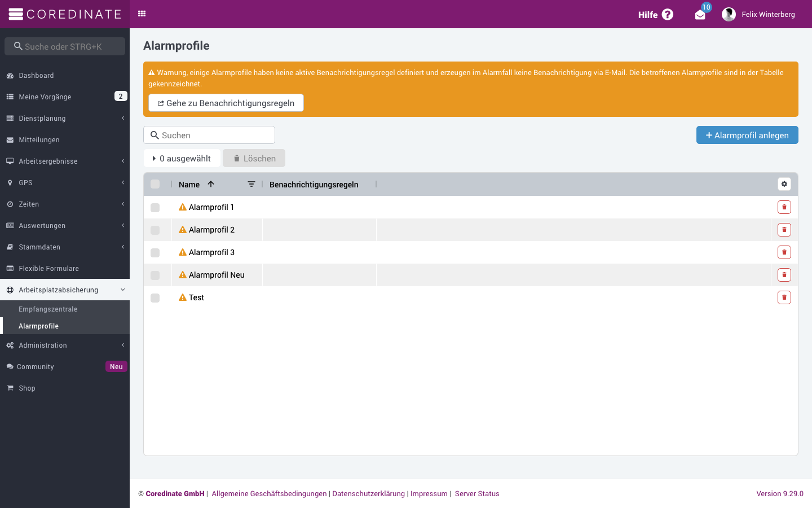Image resolution: width=812 pixels, height=508 pixels.
Task: Expand the Zeiten sidebar menu
Action: click(x=65, y=204)
